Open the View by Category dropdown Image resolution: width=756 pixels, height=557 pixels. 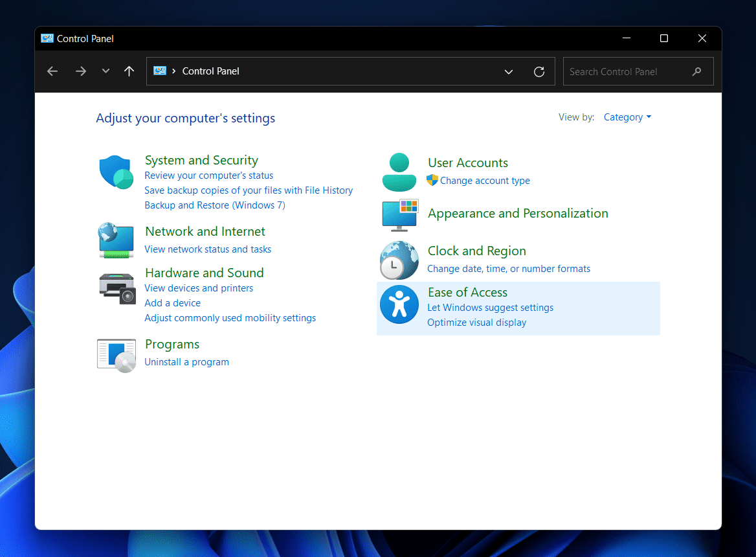click(626, 117)
